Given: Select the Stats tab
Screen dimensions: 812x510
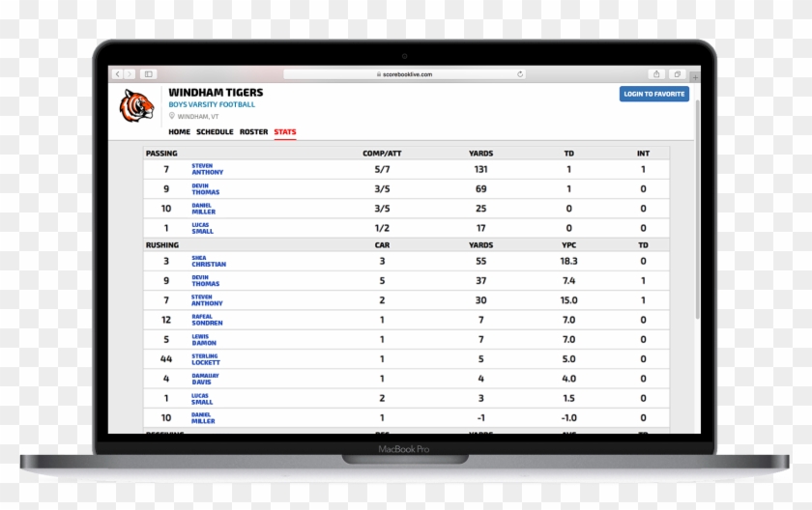Looking at the screenshot, I should coord(284,131).
